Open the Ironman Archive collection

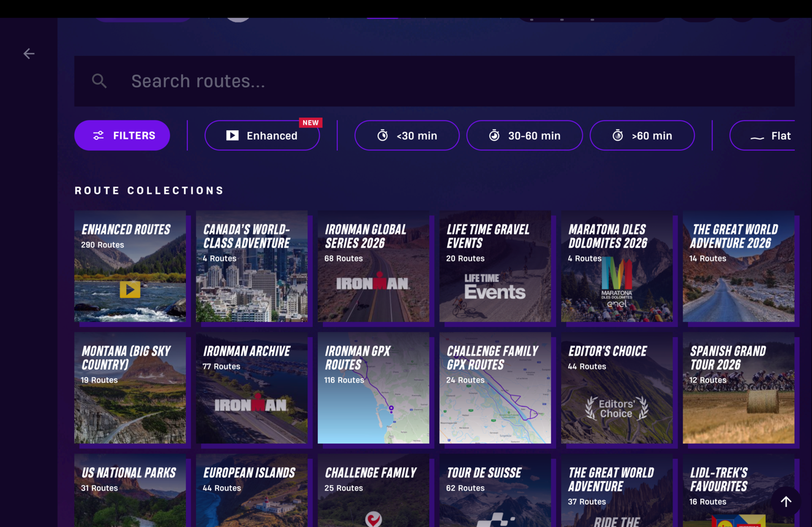point(252,388)
